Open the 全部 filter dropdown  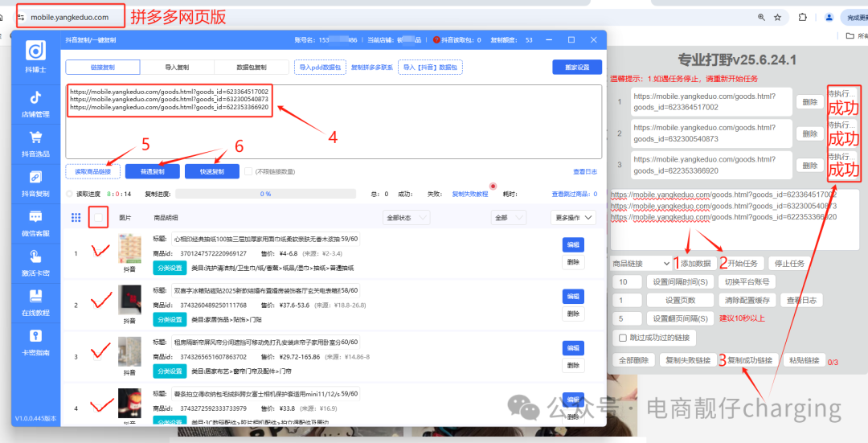pyautogui.click(x=508, y=218)
